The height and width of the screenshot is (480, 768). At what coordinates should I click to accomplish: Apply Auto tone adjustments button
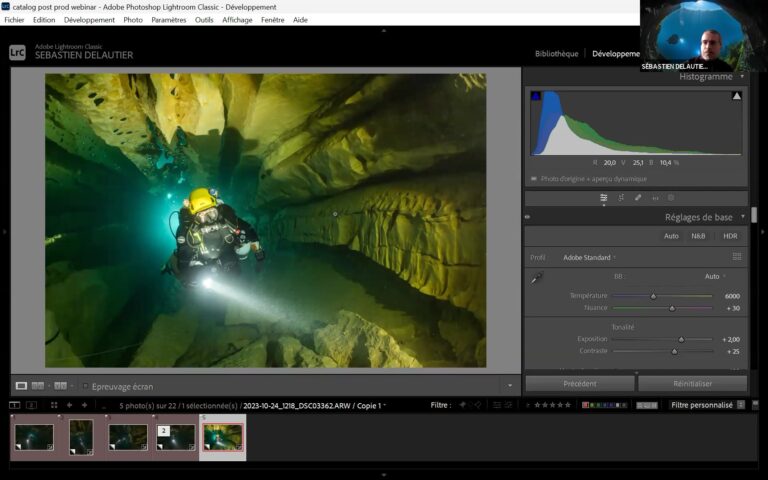[x=671, y=236]
